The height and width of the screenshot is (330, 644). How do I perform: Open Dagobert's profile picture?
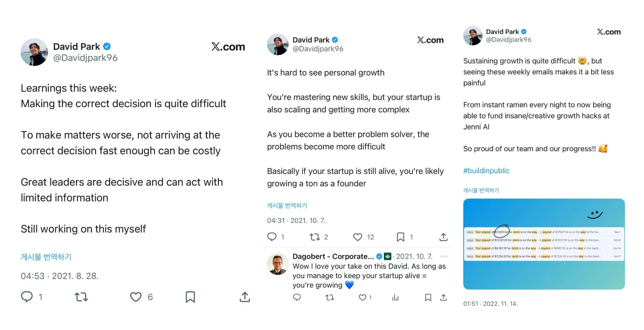[278, 264]
